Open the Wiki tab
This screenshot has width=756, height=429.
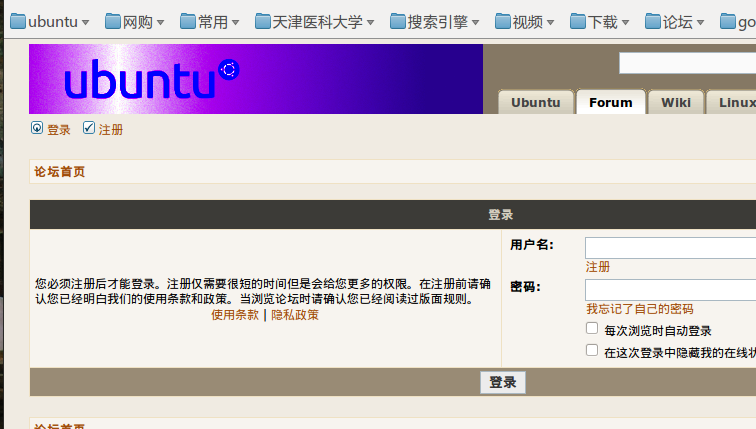(675, 102)
